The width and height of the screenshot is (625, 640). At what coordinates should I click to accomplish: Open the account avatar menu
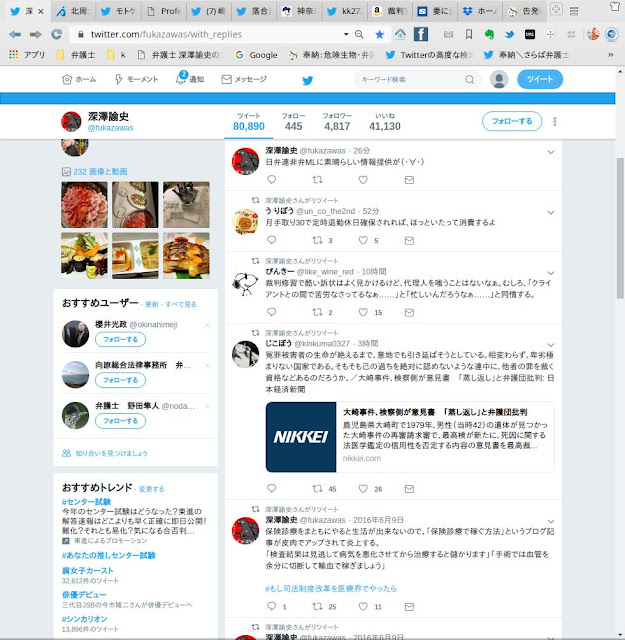pyautogui.click(x=499, y=79)
